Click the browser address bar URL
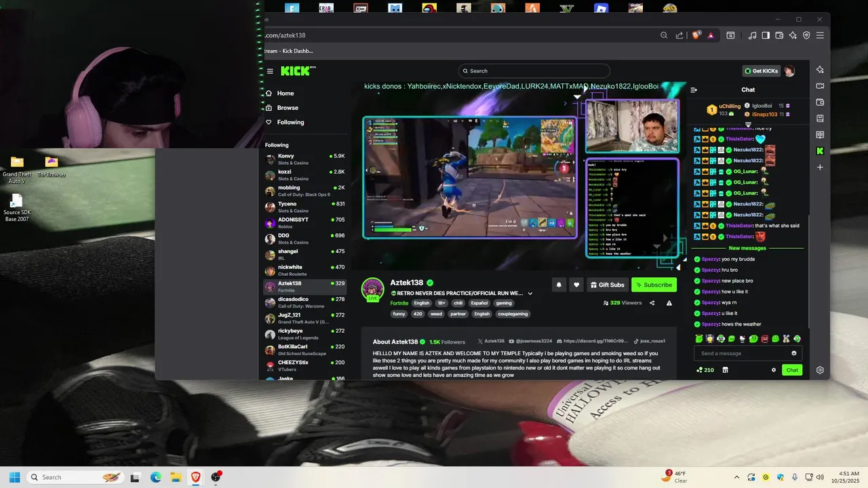This screenshot has height=488, width=868. pos(285,35)
